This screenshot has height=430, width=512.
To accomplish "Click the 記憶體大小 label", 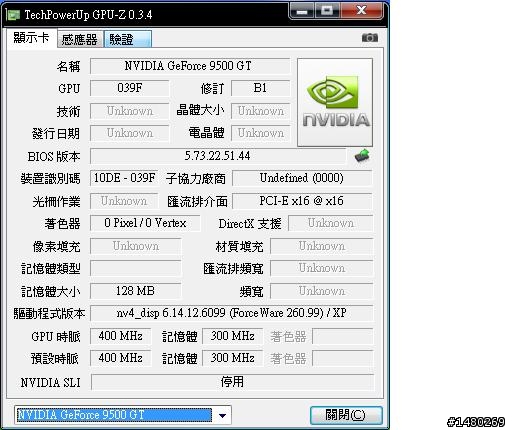I will [x=51, y=292].
